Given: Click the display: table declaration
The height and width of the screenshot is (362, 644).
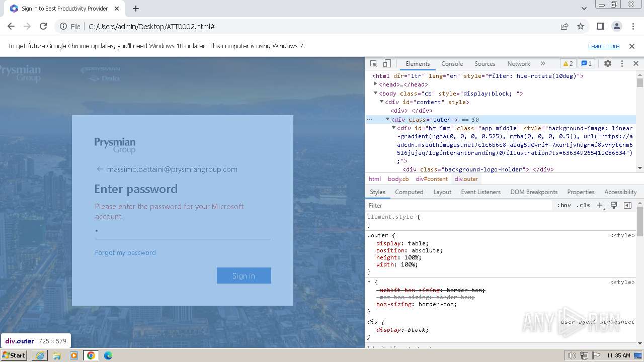Looking at the screenshot, I should 403,243.
